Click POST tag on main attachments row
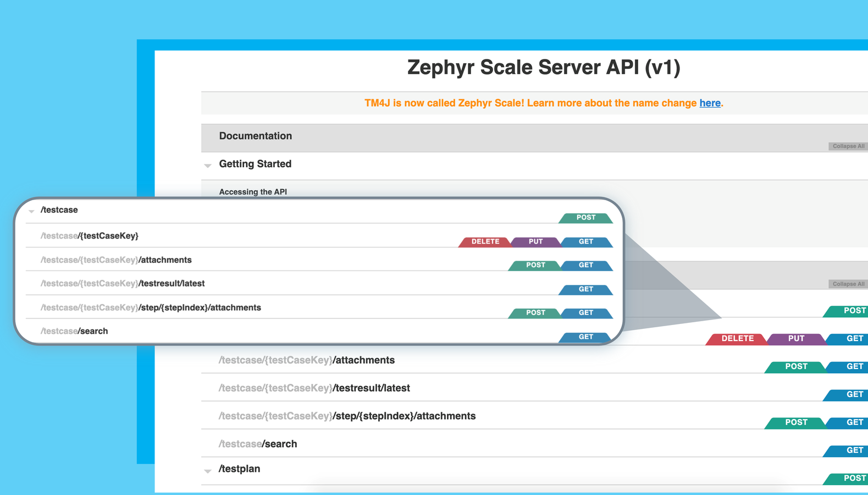 tap(796, 367)
